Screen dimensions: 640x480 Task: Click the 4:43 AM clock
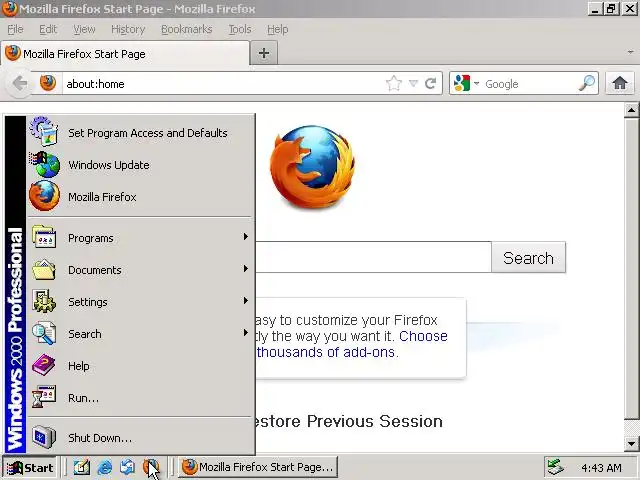(x=601, y=468)
